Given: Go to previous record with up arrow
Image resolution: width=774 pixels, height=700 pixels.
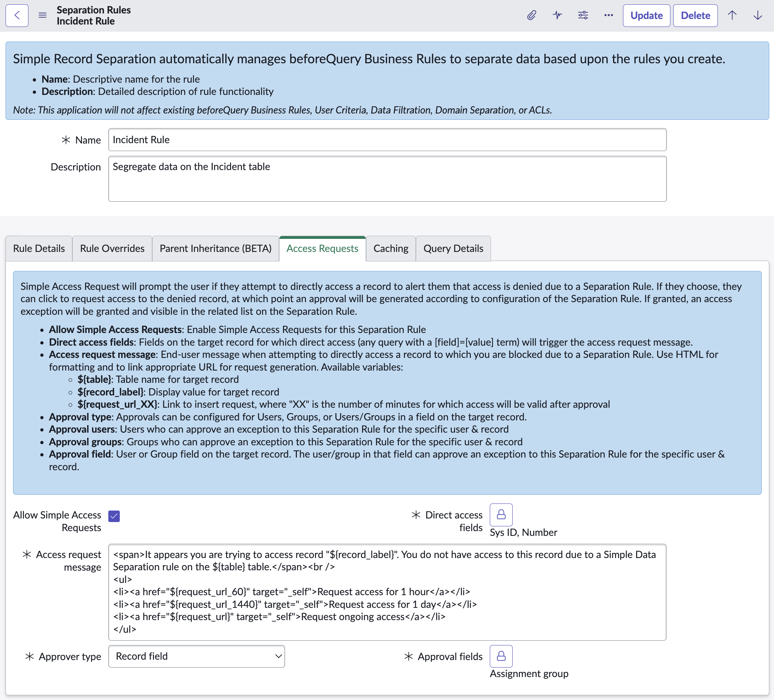Looking at the screenshot, I should (x=732, y=15).
